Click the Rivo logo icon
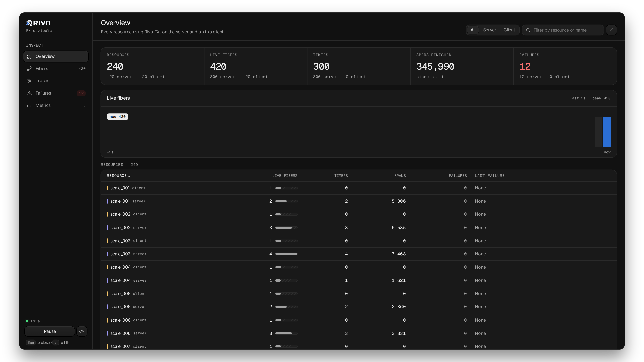This screenshot has height=362, width=644. (29, 23)
